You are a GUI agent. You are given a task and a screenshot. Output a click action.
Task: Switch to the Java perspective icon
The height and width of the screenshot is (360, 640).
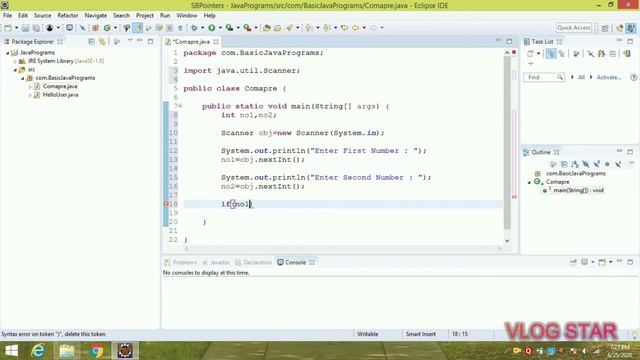(631, 28)
